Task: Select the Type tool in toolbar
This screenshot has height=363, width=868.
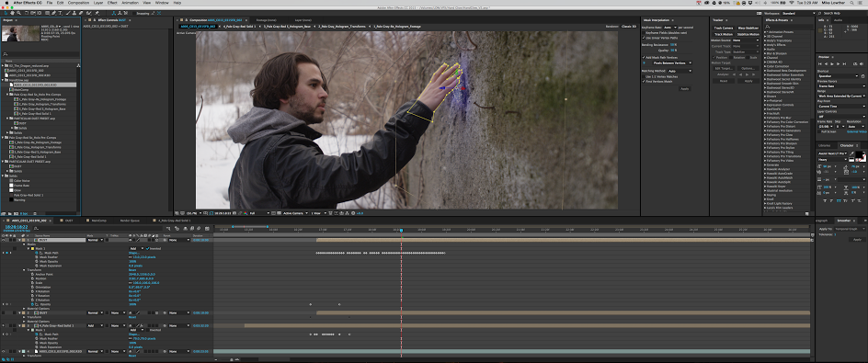Action: coord(60,13)
